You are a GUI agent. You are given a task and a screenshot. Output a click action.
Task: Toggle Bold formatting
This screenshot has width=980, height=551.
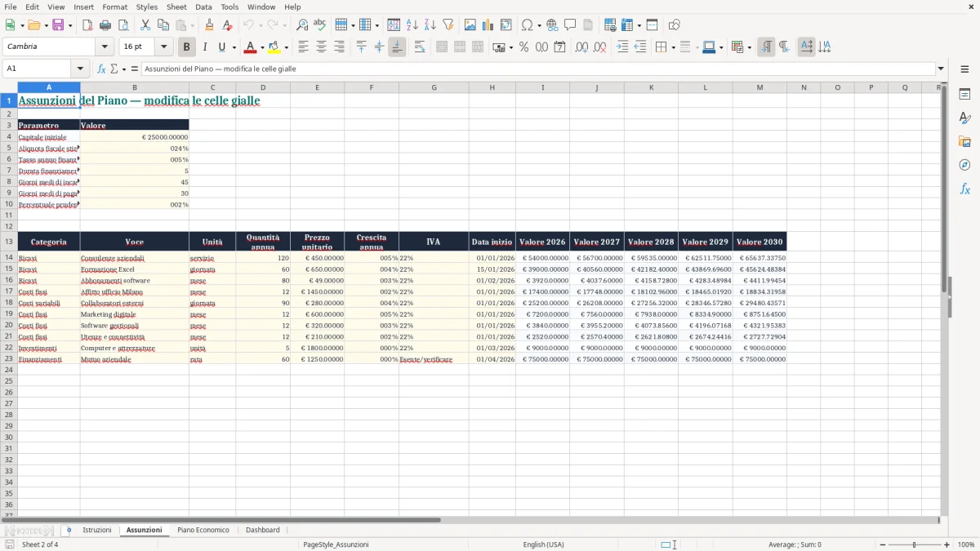[187, 47]
